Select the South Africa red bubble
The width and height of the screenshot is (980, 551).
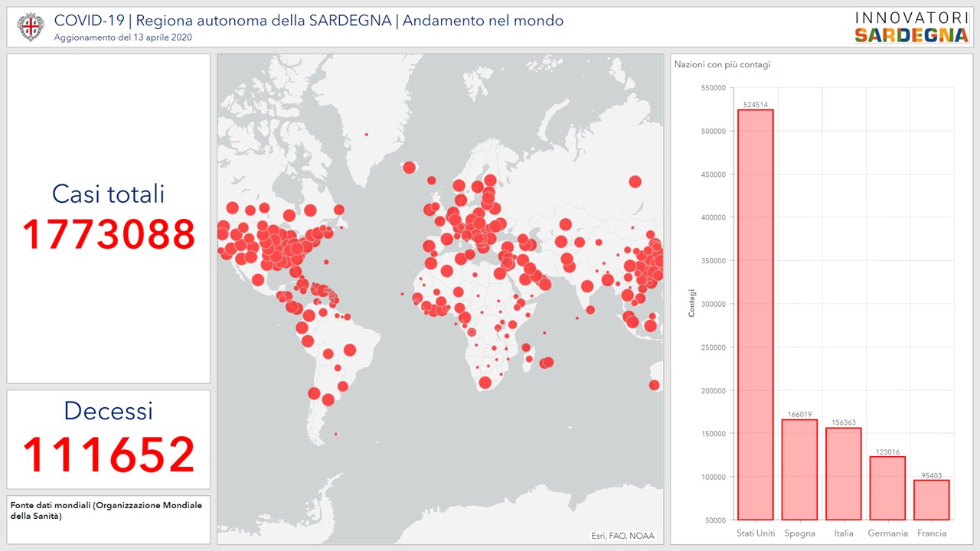[485, 383]
